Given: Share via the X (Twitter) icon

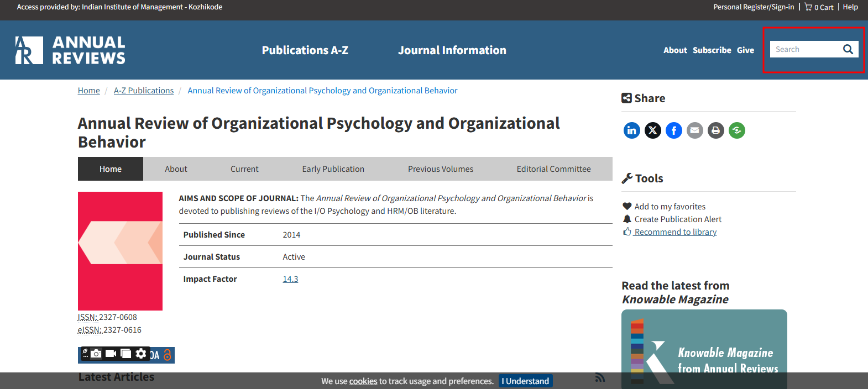Looking at the screenshot, I should pyautogui.click(x=652, y=130).
